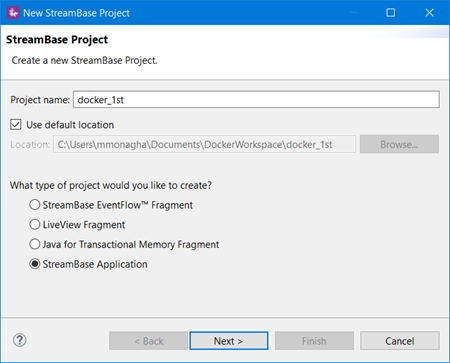Image resolution: width=450 pixels, height=363 pixels.
Task: Cancel the project creation wizard
Action: point(400,341)
